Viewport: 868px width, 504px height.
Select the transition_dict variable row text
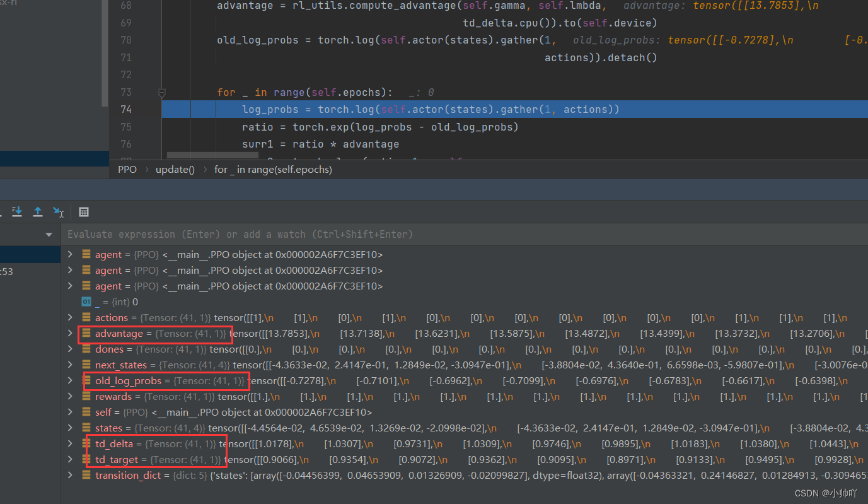click(481, 475)
